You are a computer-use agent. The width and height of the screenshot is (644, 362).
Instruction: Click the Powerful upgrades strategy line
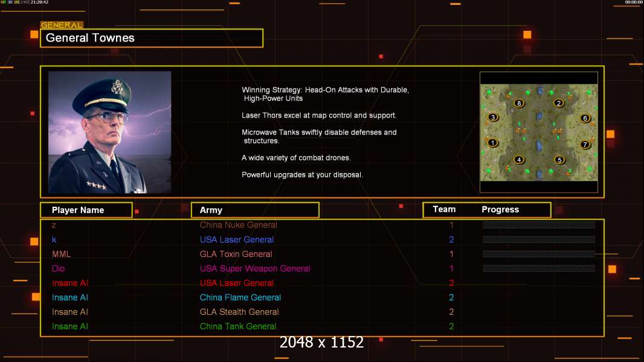(x=302, y=174)
